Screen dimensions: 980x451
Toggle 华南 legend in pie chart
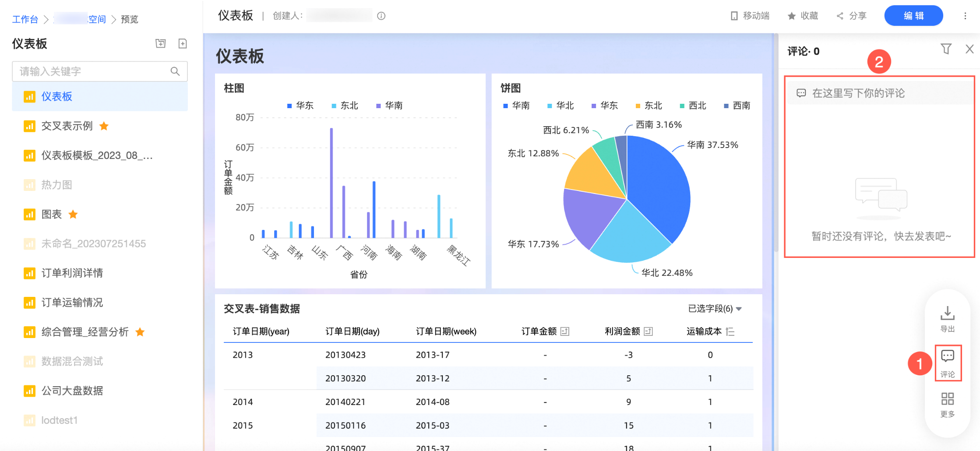516,106
